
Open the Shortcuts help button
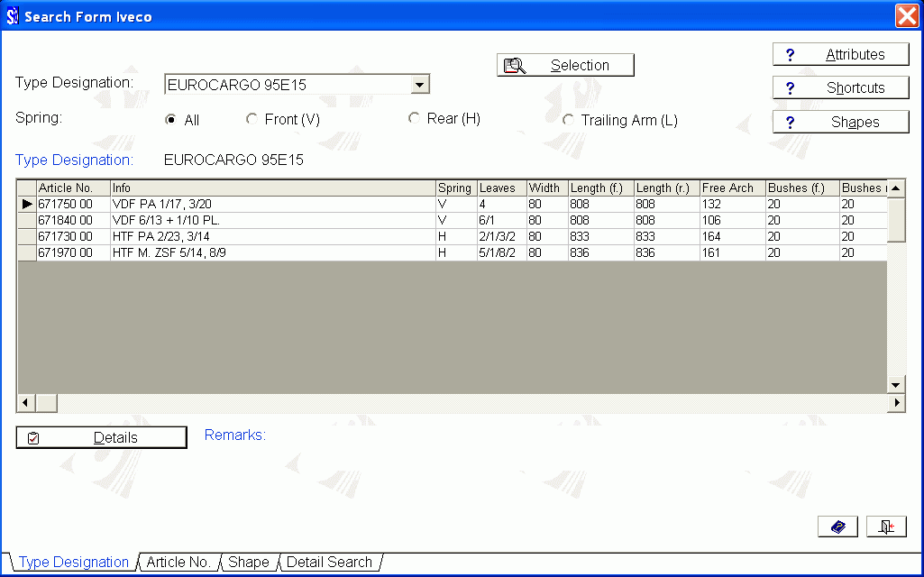click(841, 87)
